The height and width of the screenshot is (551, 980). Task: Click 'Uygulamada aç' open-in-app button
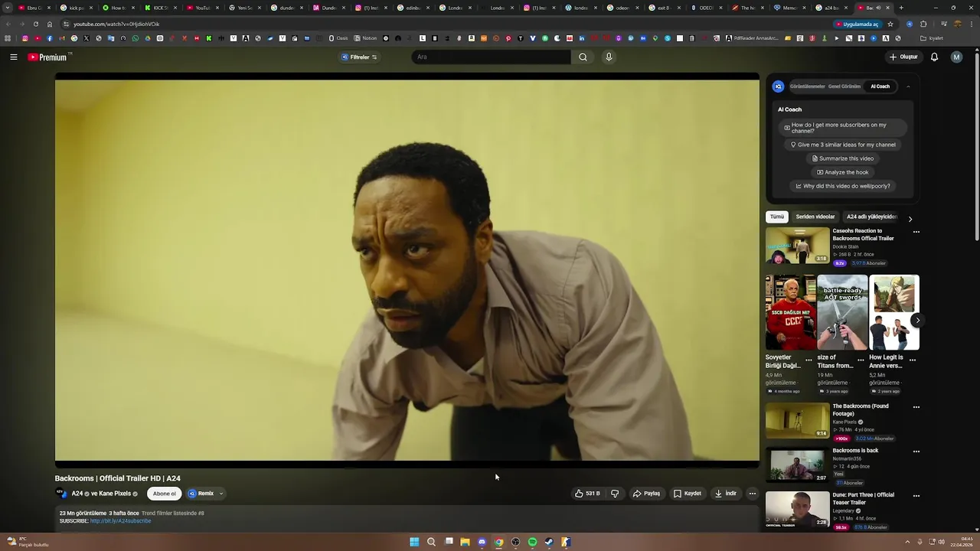pyautogui.click(x=857, y=24)
